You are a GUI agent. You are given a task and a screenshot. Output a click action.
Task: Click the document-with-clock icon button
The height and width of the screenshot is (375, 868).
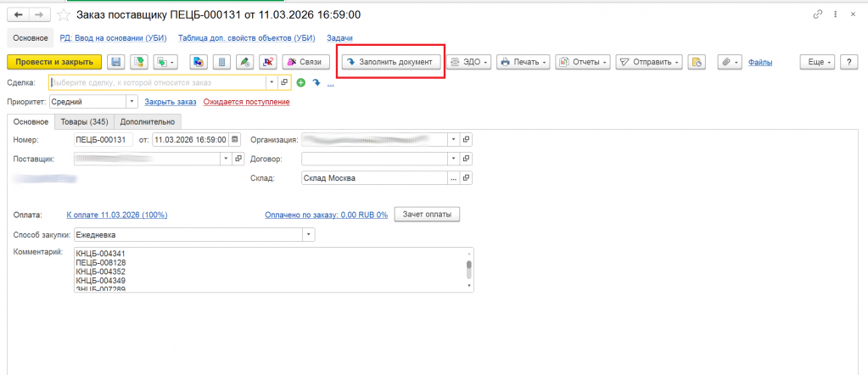697,63
